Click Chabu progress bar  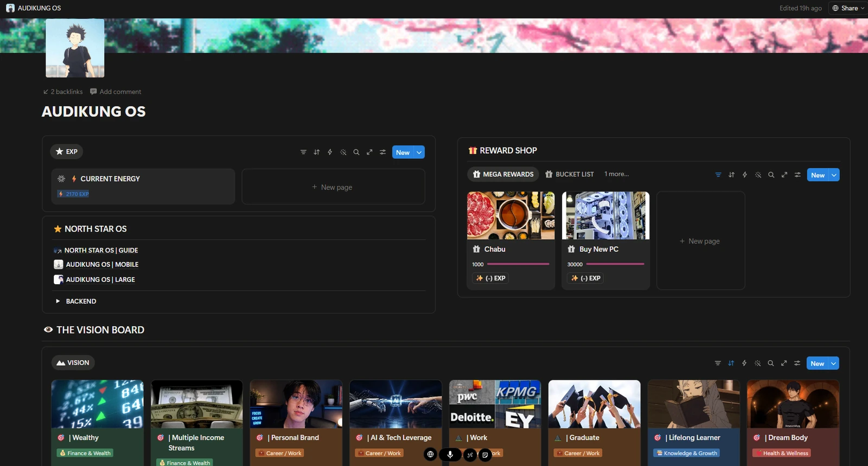[518, 264]
